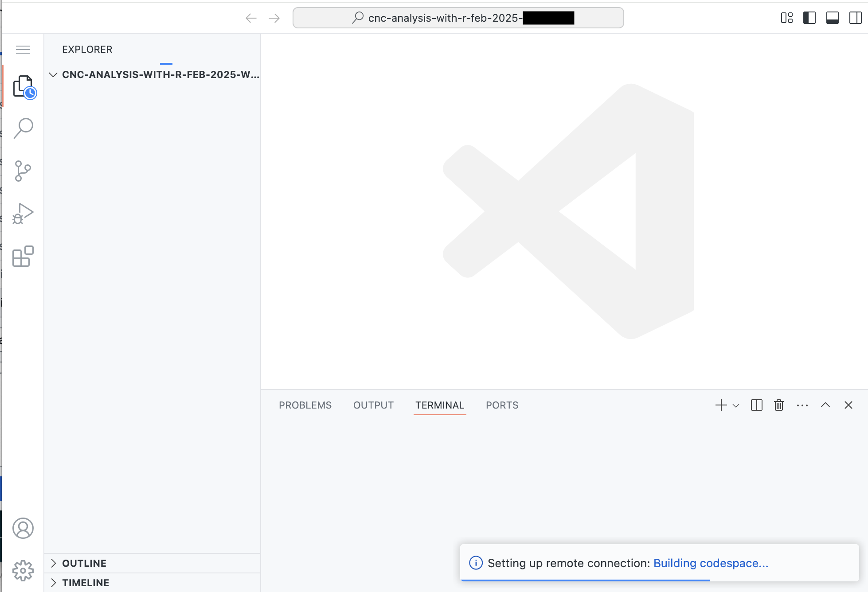Click the Building codespace... link
Screen dimensions: 868x592
click(x=711, y=563)
